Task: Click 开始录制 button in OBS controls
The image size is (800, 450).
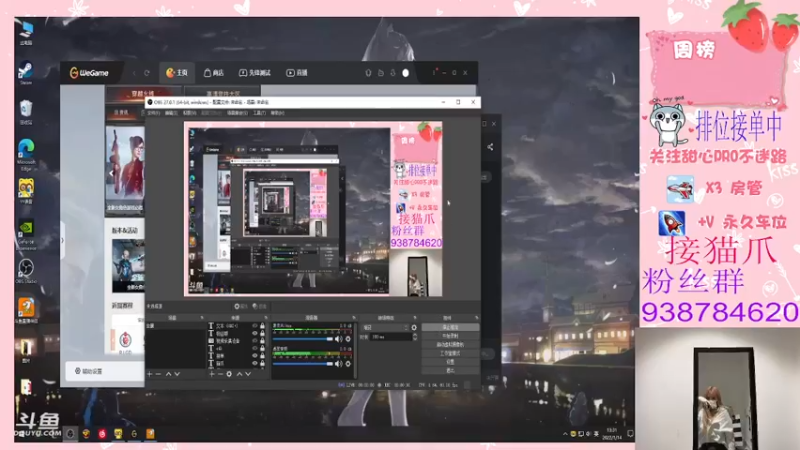Action: [x=451, y=336]
